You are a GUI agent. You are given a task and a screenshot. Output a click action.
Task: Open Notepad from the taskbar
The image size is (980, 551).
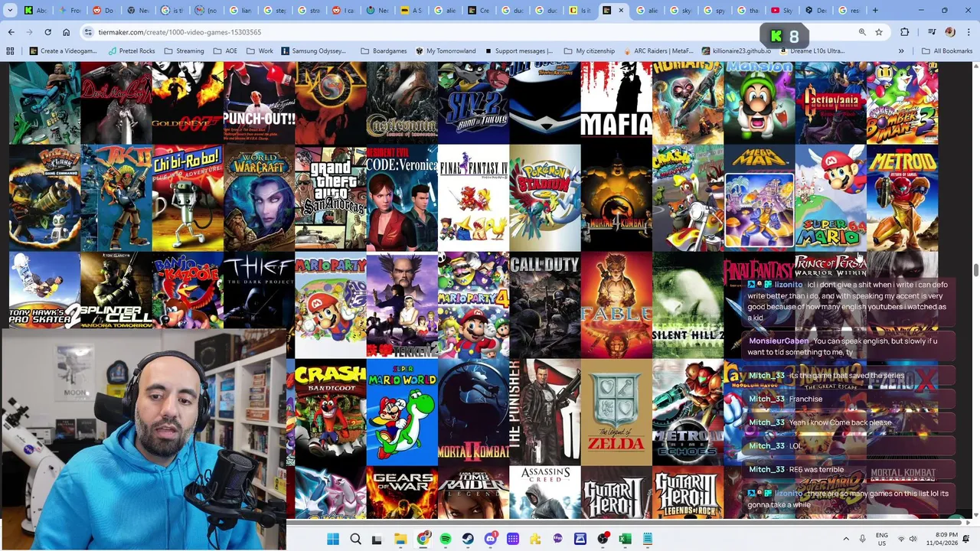click(648, 539)
